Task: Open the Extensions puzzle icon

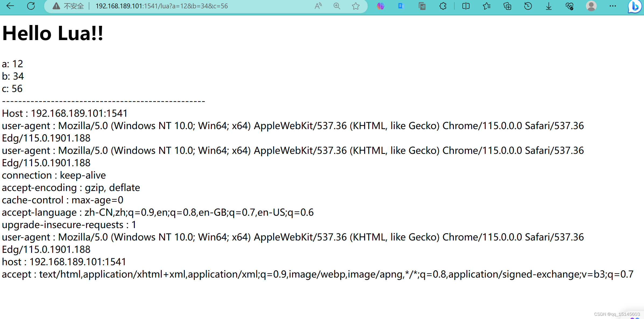Action: pos(443,6)
